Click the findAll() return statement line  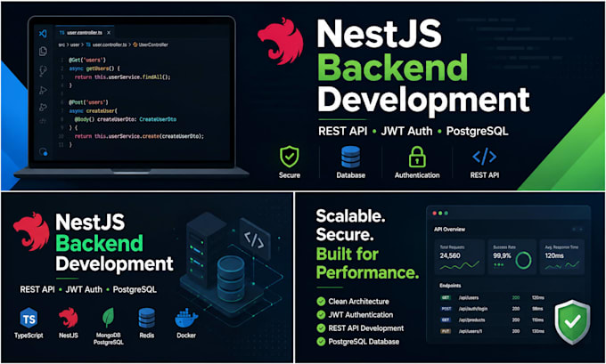click(x=122, y=77)
